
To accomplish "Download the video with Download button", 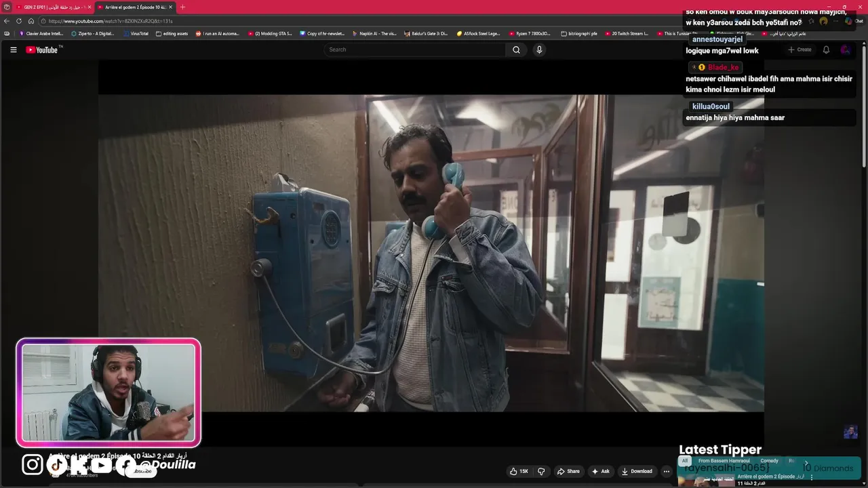I will [x=637, y=471].
